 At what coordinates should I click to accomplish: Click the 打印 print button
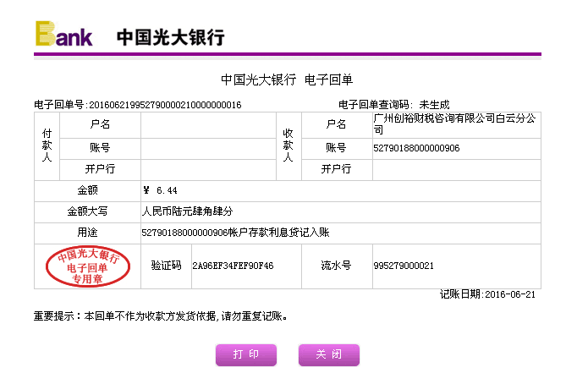(246, 354)
